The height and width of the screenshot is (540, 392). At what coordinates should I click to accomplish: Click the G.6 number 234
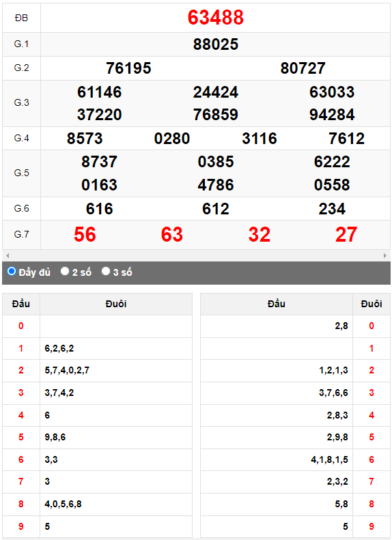coord(332,209)
